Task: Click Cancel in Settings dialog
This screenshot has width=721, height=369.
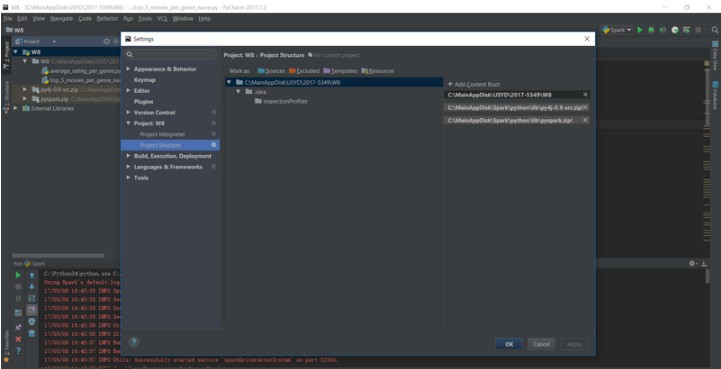Action: [x=541, y=344]
